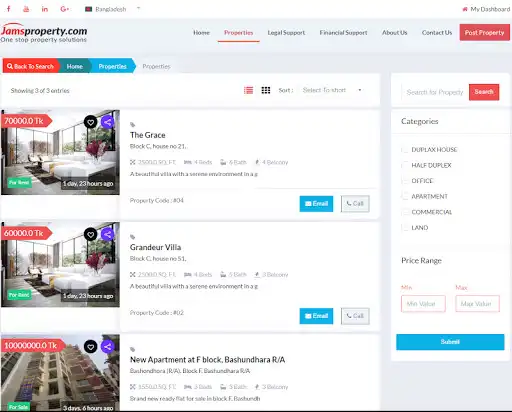512x412 pixels.
Task: Check the HALF DUPLEX category
Action: click(405, 165)
